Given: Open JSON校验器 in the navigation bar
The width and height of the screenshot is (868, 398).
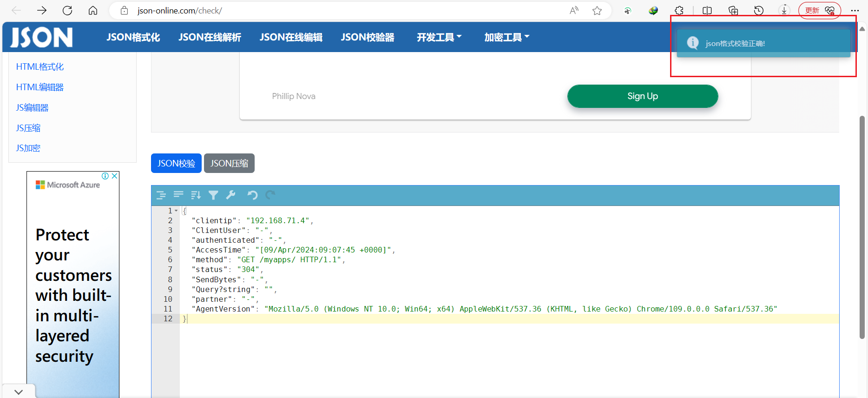Looking at the screenshot, I should 368,37.
